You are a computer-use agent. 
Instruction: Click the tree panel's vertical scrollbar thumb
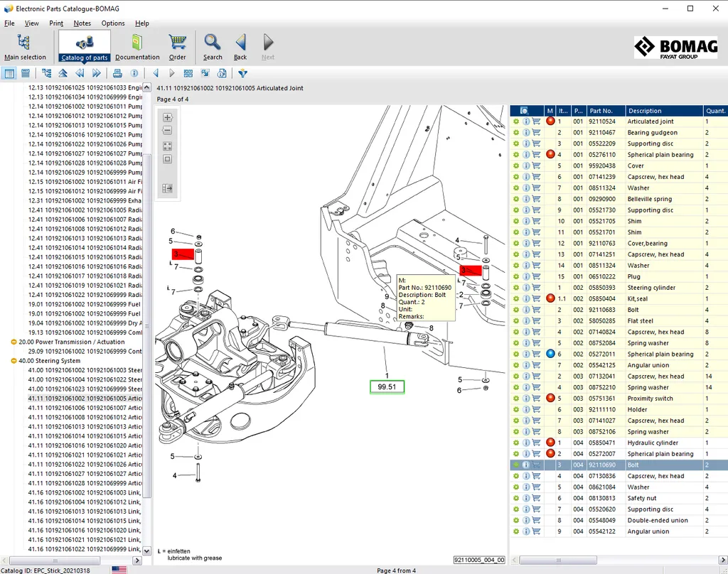click(146, 325)
